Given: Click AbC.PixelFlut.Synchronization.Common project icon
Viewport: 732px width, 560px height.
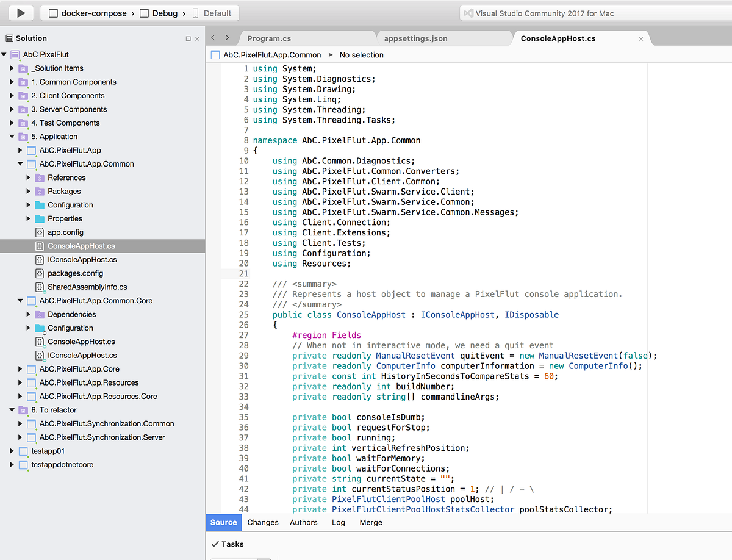Looking at the screenshot, I should click(x=31, y=423).
